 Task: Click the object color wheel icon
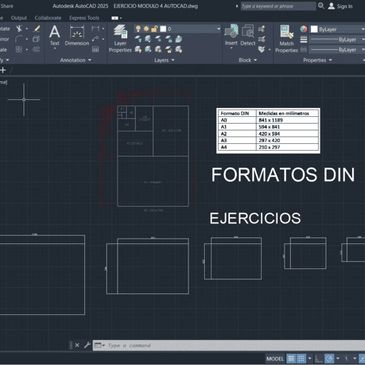(x=304, y=29)
